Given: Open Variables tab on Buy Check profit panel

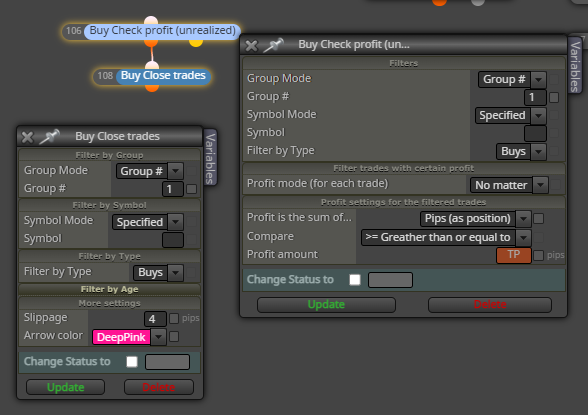Looking at the screenshot, I should [575, 66].
